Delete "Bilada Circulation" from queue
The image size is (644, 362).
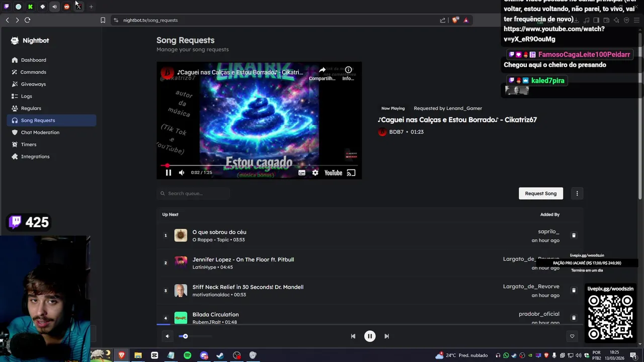574,318
